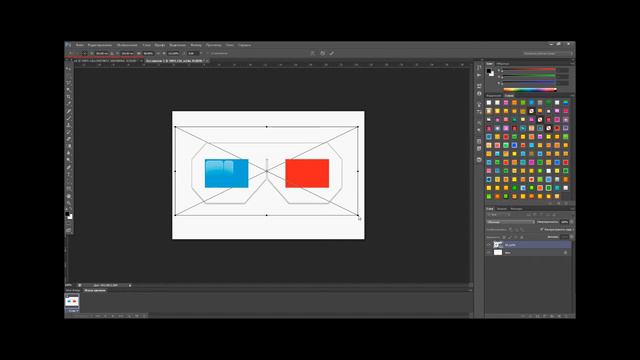This screenshot has width=640, height=360.
Task: Click the red channel slider
Action: 530,69
